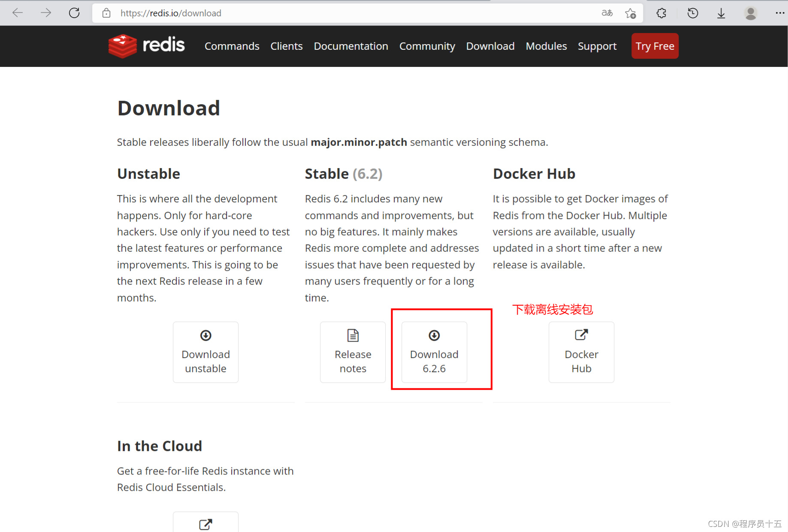Image resolution: width=788 pixels, height=532 pixels.
Task: Click the external link icon above Docker Hub
Action: coord(581,334)
